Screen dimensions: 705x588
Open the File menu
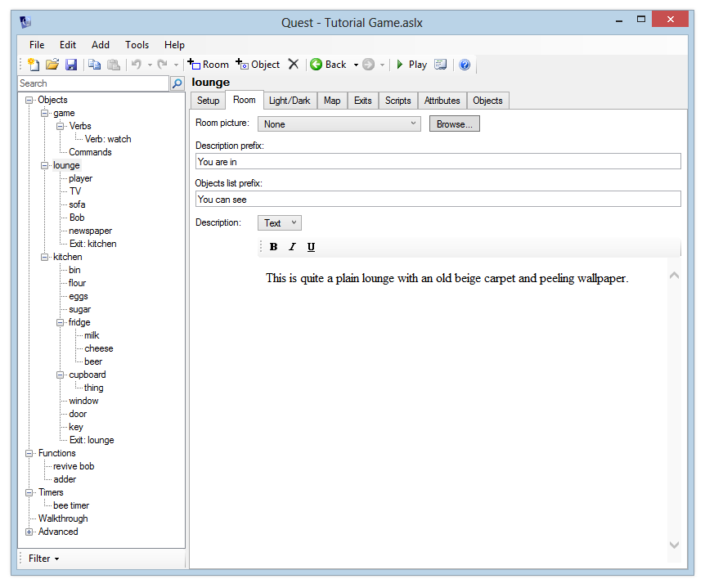37,45
